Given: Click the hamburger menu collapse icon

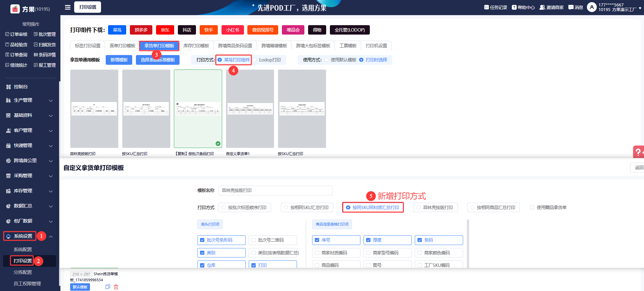Looking at the screenshot, I should 68,7.
